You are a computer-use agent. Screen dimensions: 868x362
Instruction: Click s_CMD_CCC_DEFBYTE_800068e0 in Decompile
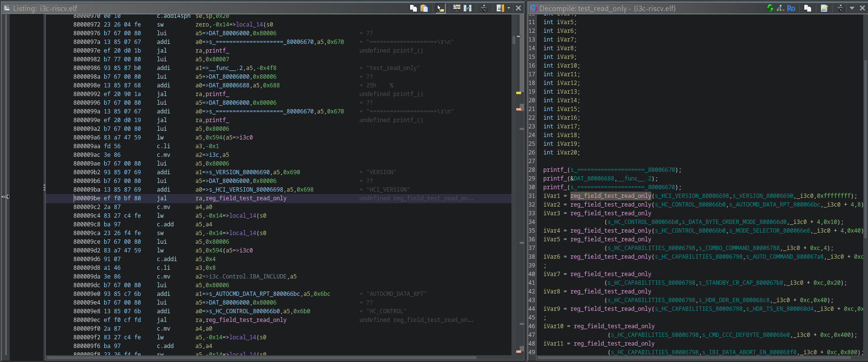746,335
